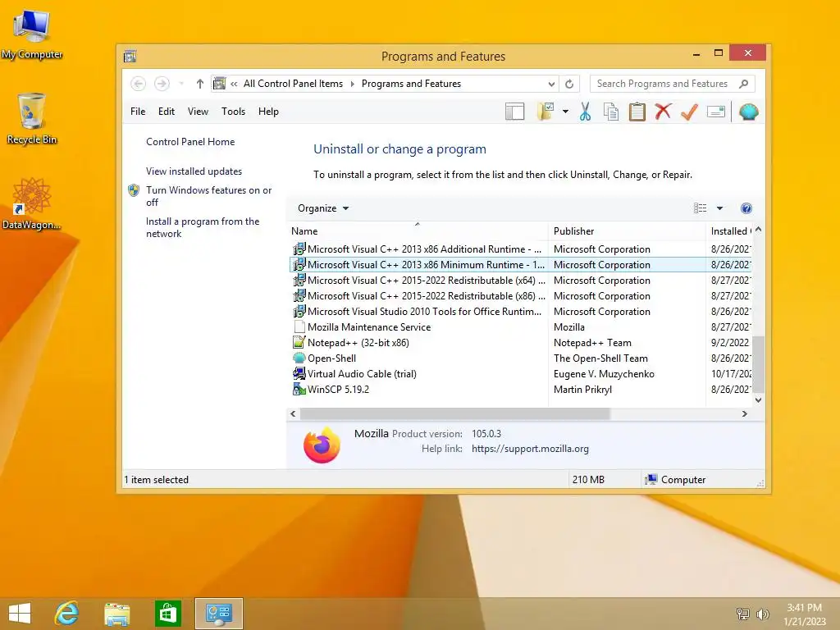This screenshot has height=630, width=840.
Task: Open the File menu
Action: point(138,112)
